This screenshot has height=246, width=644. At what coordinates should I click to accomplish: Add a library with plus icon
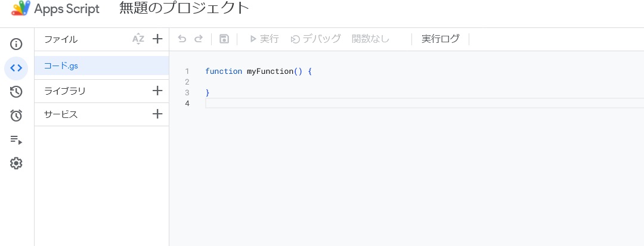pos(157,91)
